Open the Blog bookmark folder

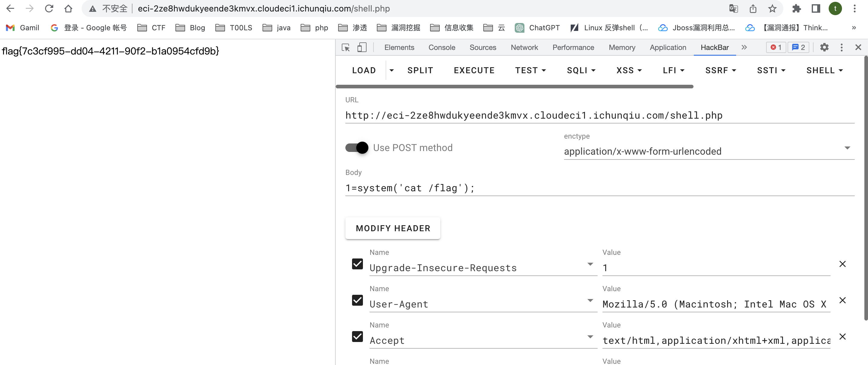coord(190,28)
